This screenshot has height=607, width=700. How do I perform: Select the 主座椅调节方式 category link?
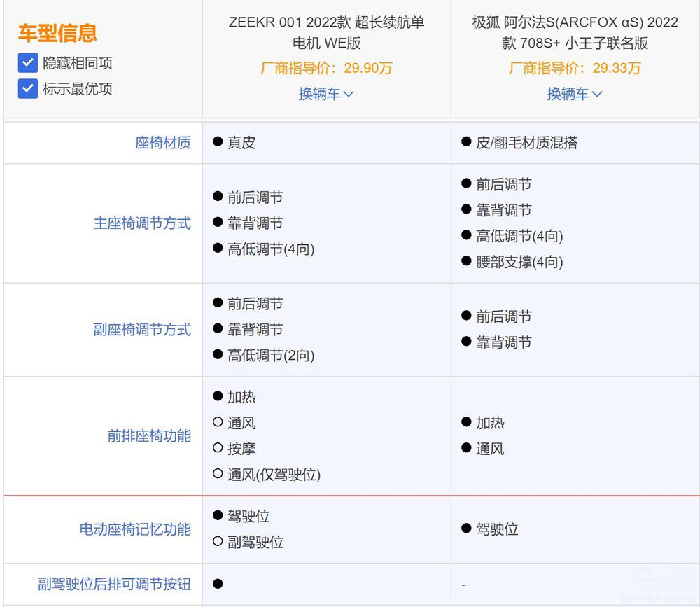141,223
